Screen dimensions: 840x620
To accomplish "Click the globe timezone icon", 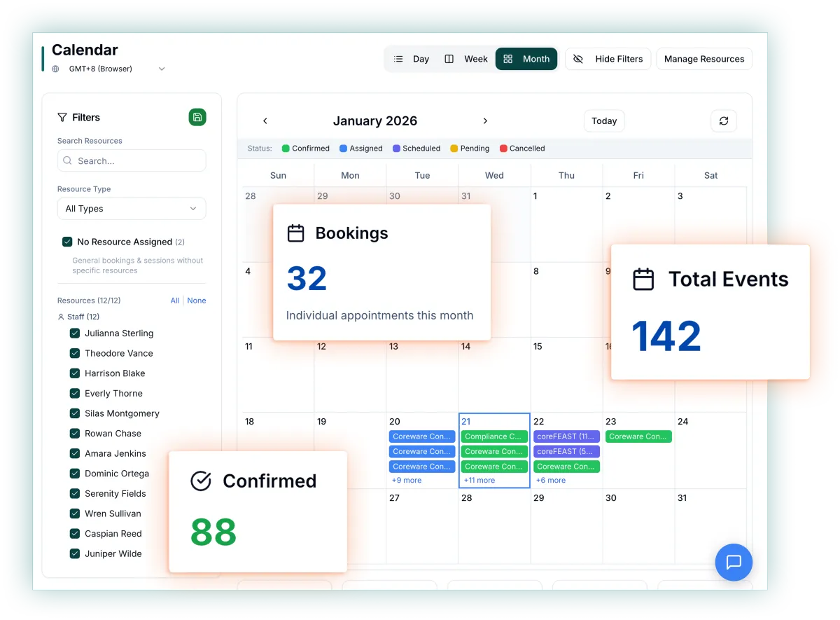I will (56, 69).
